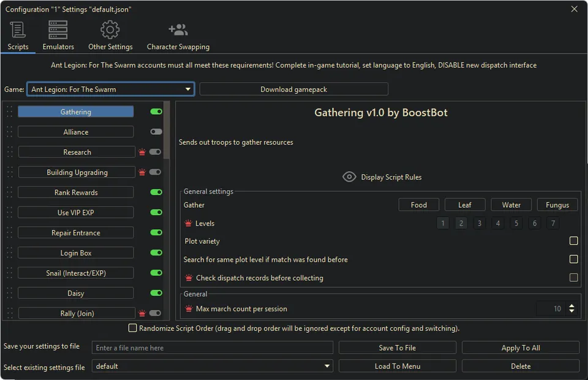Select the Scripts tab
588x380 pixels.
click(x=18, y=36)
